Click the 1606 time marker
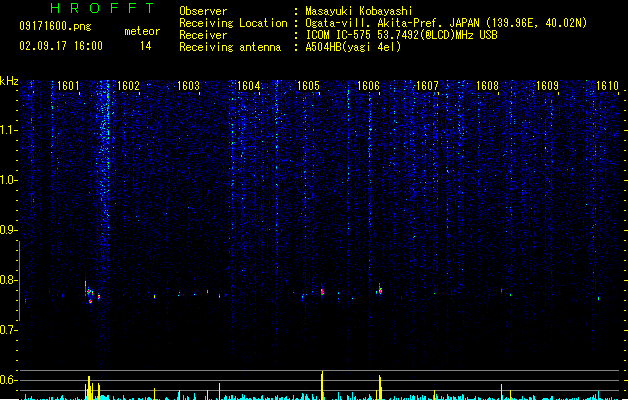The image size is (629, 400). click(368, 86)
